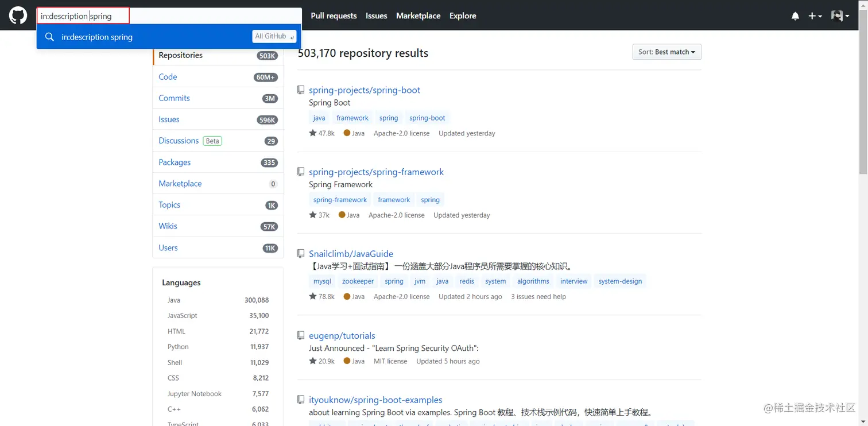Open Explore in the top navigation

(463, 16)
